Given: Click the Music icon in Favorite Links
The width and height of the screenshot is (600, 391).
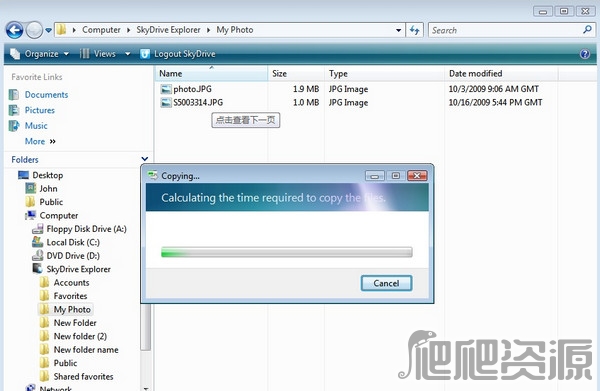Looking at the screenshot, I should click(14, 126).
